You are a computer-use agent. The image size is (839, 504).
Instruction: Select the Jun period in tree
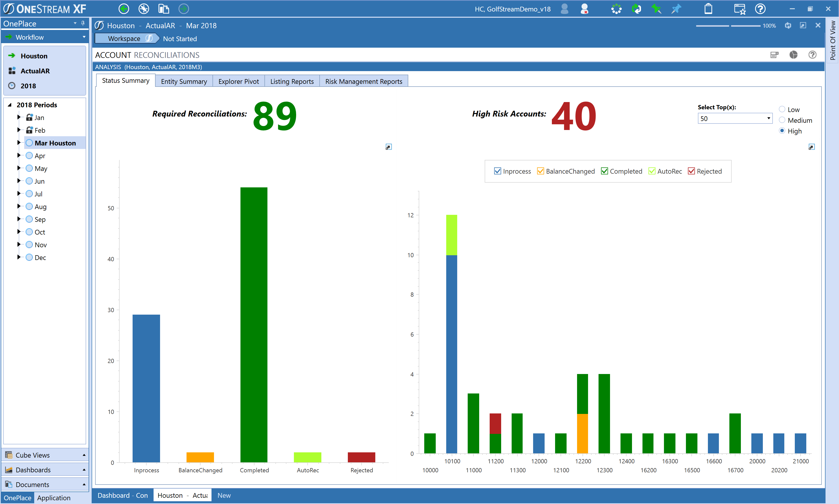(x=39, y=181)
